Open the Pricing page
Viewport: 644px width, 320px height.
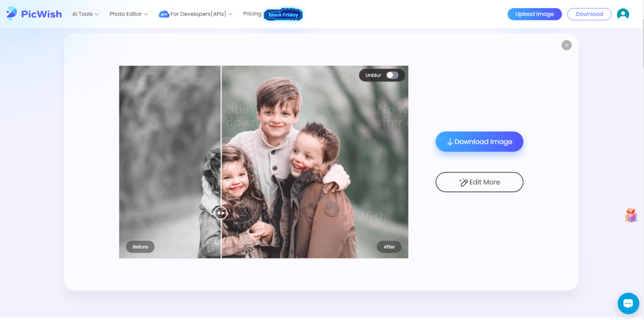tap(252, 14)
